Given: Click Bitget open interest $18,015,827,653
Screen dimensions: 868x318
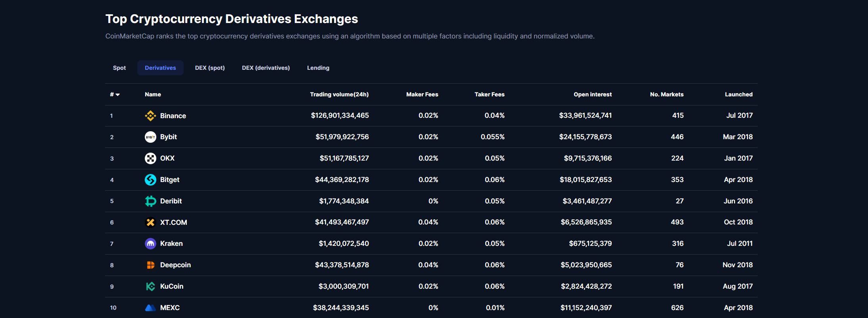Looking at the screenshot, I should coord(586,180).
